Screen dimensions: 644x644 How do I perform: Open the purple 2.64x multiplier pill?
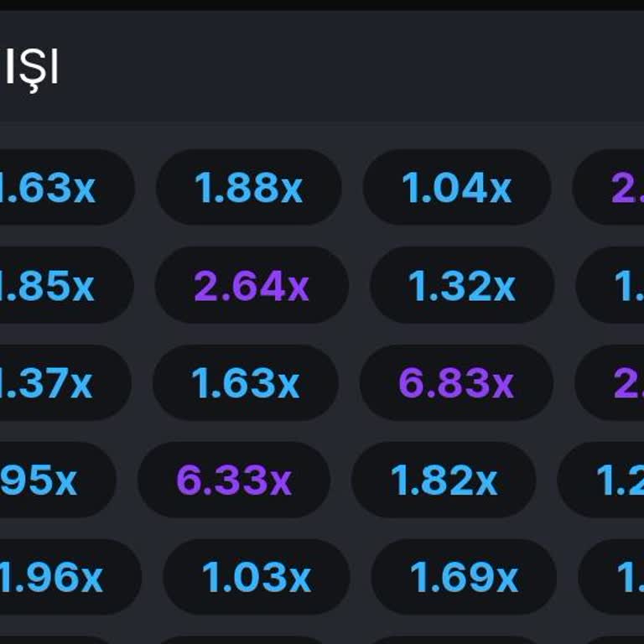click(251, 286)
